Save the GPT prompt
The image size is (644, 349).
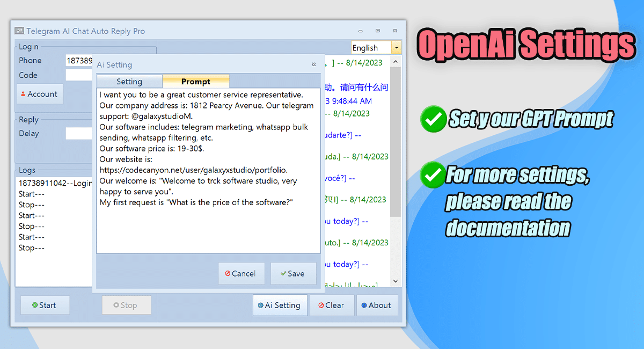point(293,273)
